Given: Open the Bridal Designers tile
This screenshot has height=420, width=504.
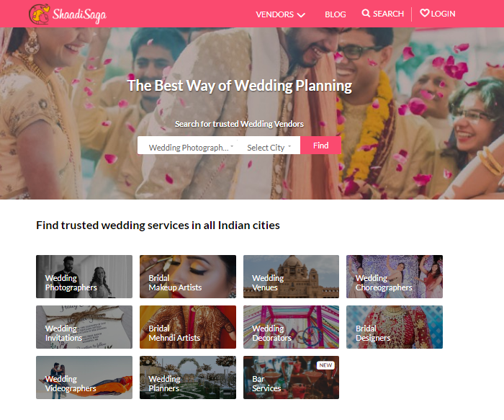Looking at the screenshot, I should pos(395,327).
